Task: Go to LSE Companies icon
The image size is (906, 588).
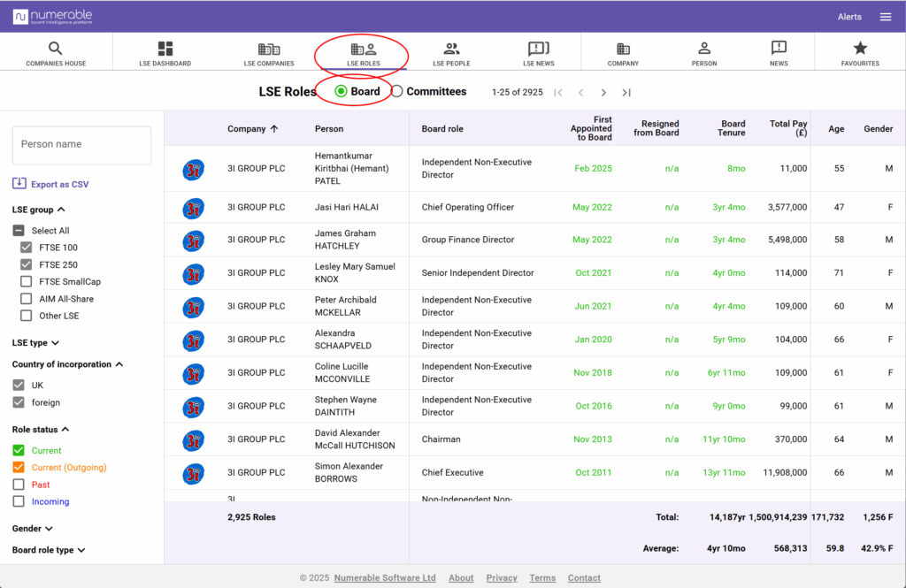Action: pos(269,50)
